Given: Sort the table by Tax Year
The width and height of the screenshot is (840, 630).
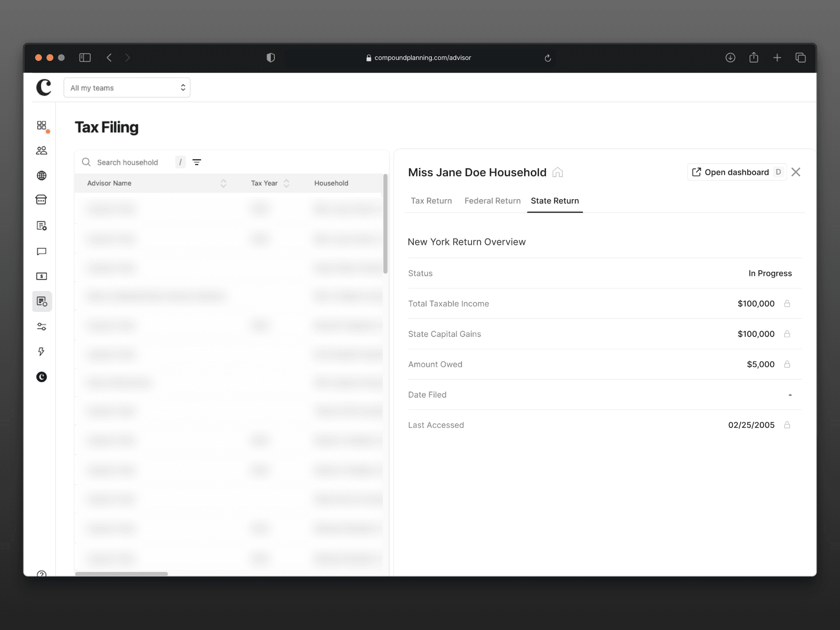Looking at the screenshot, I should (x=287, y=183).
